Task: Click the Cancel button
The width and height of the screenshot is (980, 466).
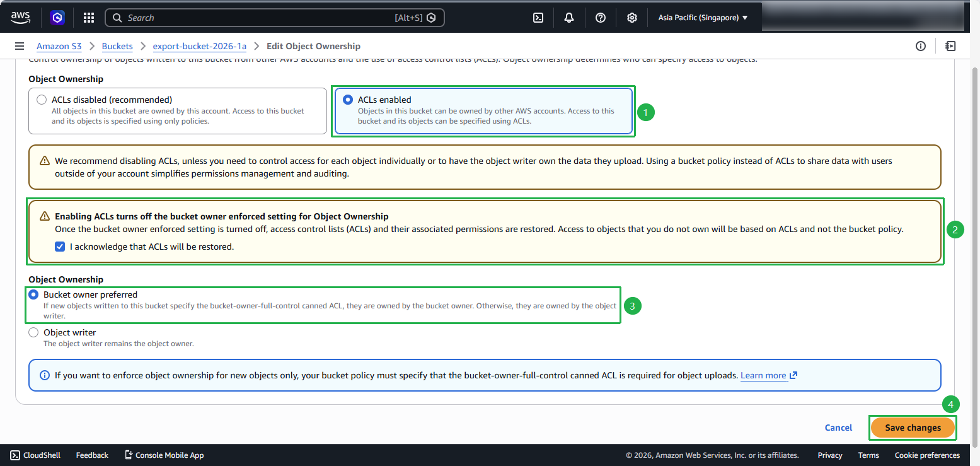Action: (x=838, y=428)
